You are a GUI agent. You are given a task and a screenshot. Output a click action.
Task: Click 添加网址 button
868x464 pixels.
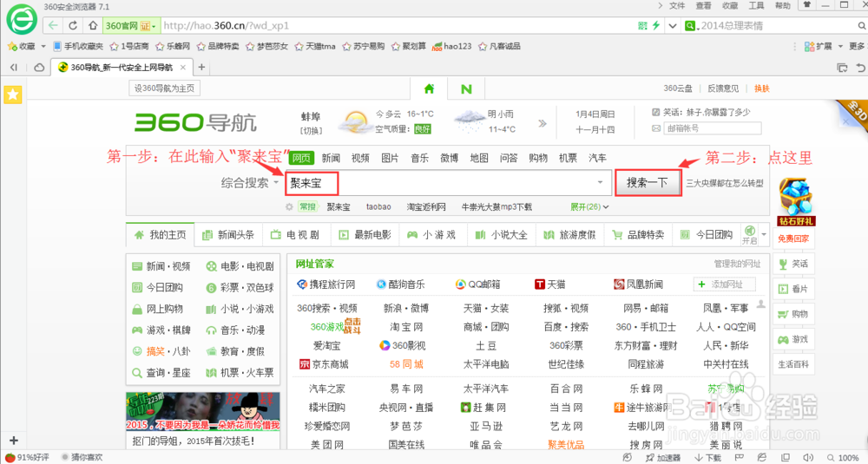725,284
